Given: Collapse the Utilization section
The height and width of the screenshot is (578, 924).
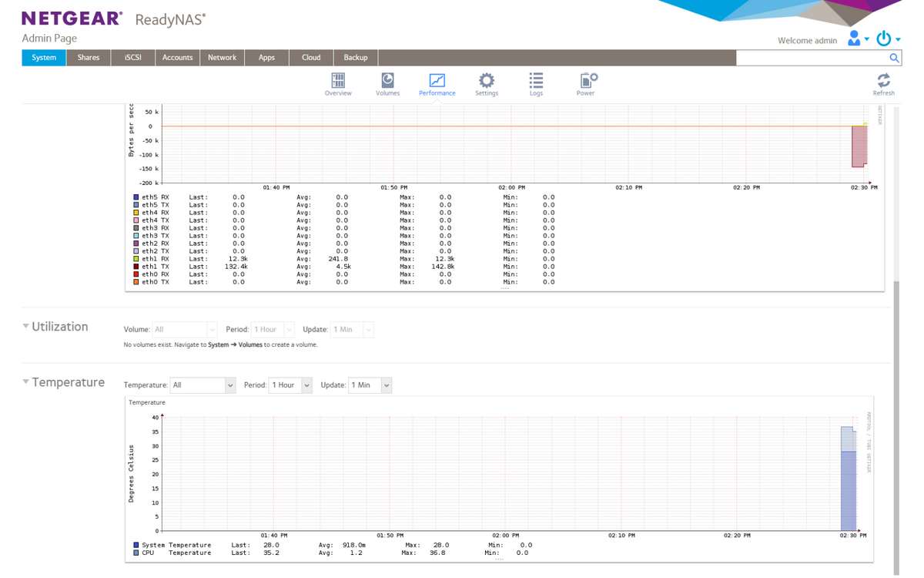Looking at the screenshot, I should [26, 327].
